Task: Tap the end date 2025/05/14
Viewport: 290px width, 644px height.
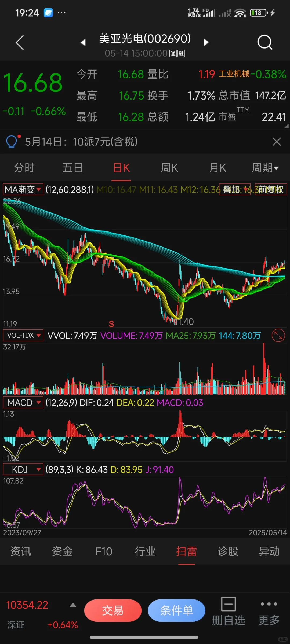Action: [x=268, y=533]
